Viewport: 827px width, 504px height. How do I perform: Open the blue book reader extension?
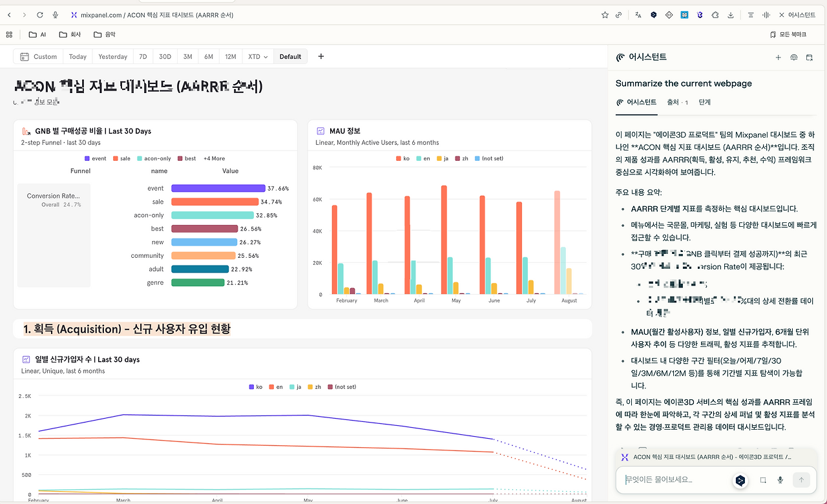pyautogui.click(x=685, y=15)
